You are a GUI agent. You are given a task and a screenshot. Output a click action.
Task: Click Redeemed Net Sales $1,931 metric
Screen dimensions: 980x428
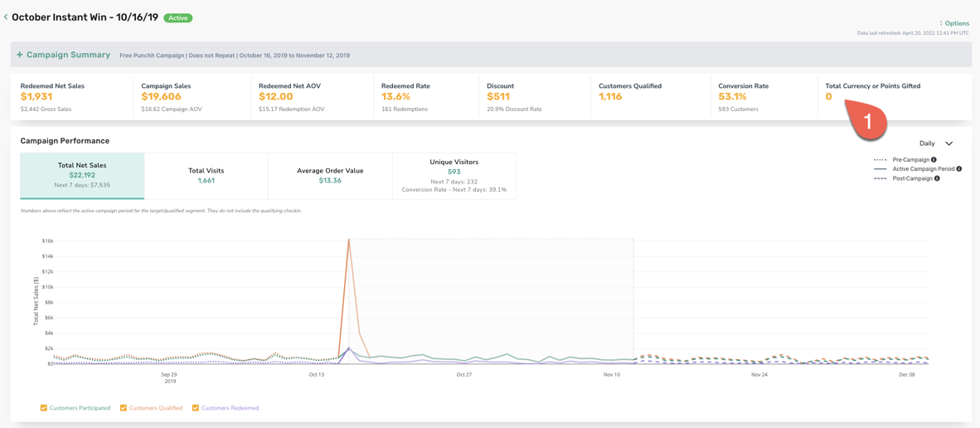point(52,97)
